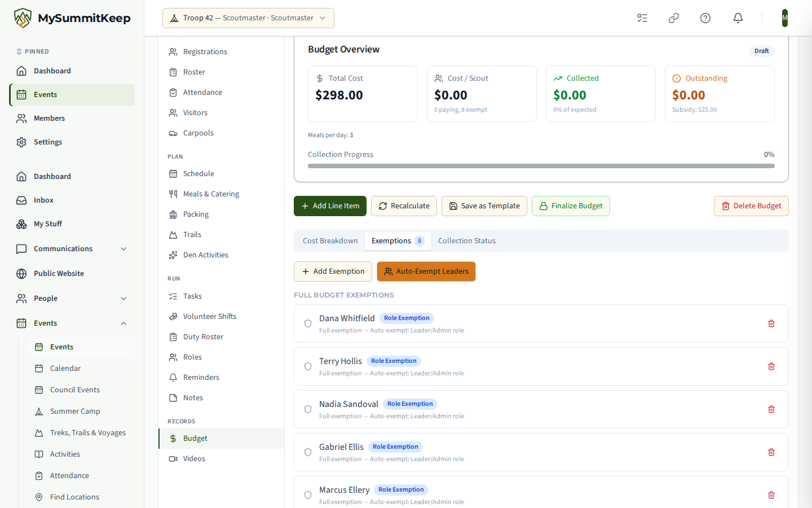Click the Collection Progress bar
Screen dimensions: 812x508
pos(541,166)
